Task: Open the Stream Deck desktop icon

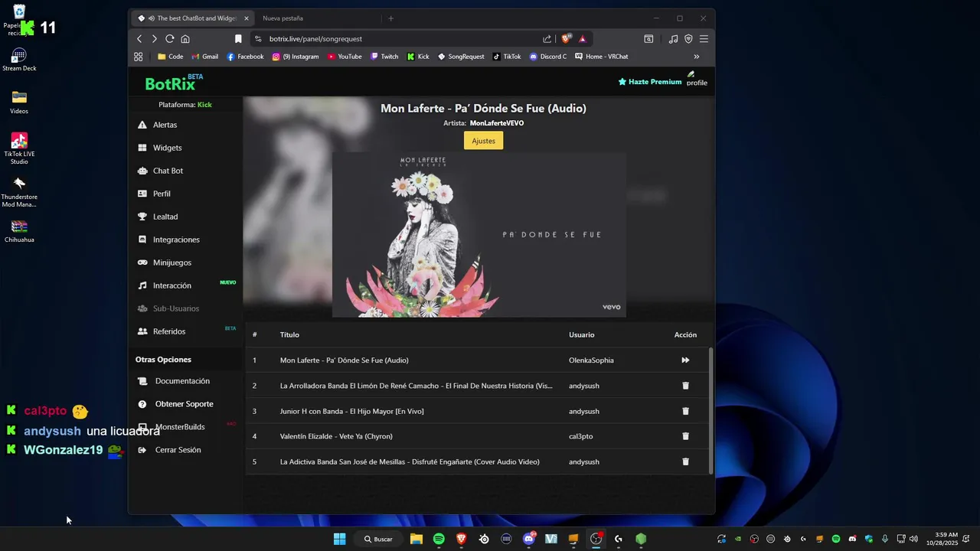Action: tap(19, 60)
